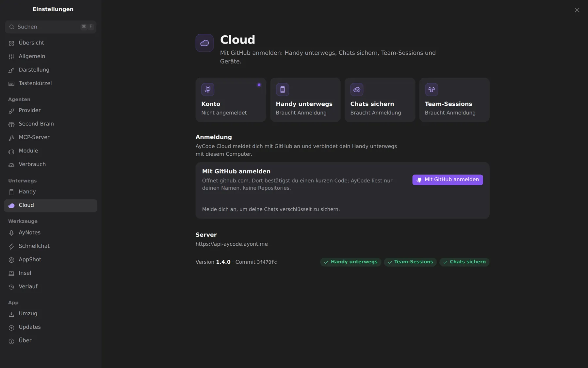Click the Suchen search field
The image size is (588, 368).
[50, 27]
